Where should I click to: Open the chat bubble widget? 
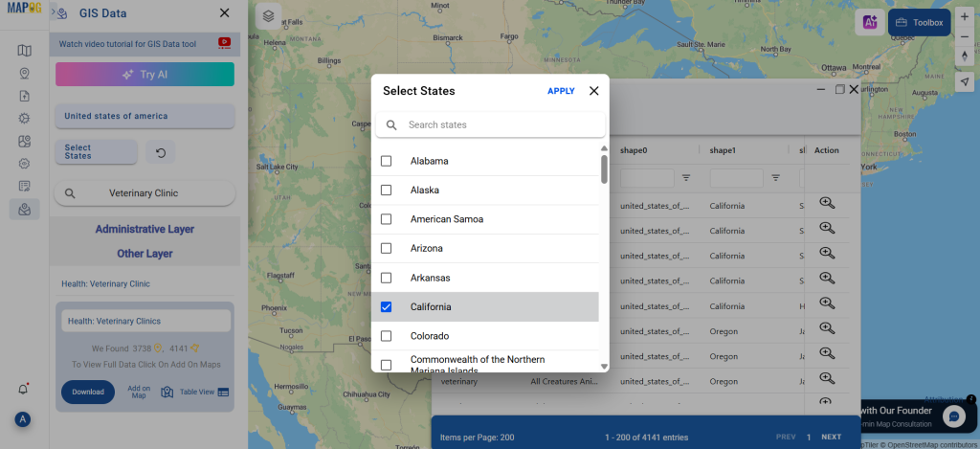point(954,415)
